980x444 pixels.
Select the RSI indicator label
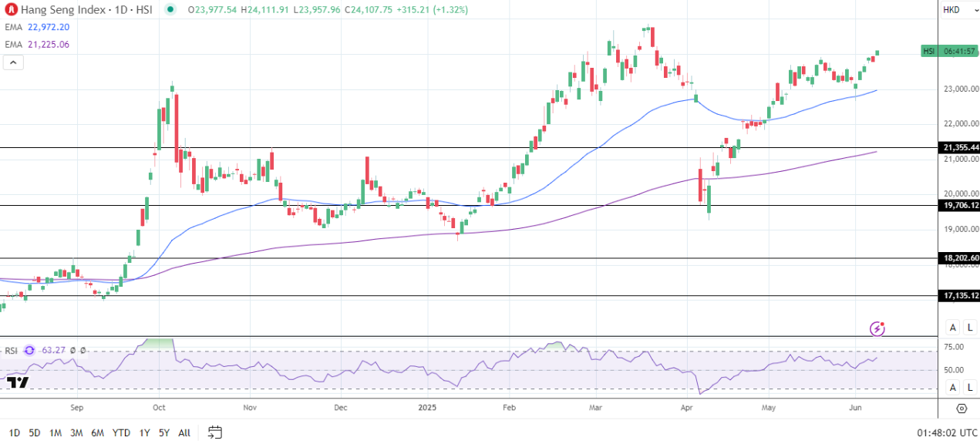click(11, 350)
